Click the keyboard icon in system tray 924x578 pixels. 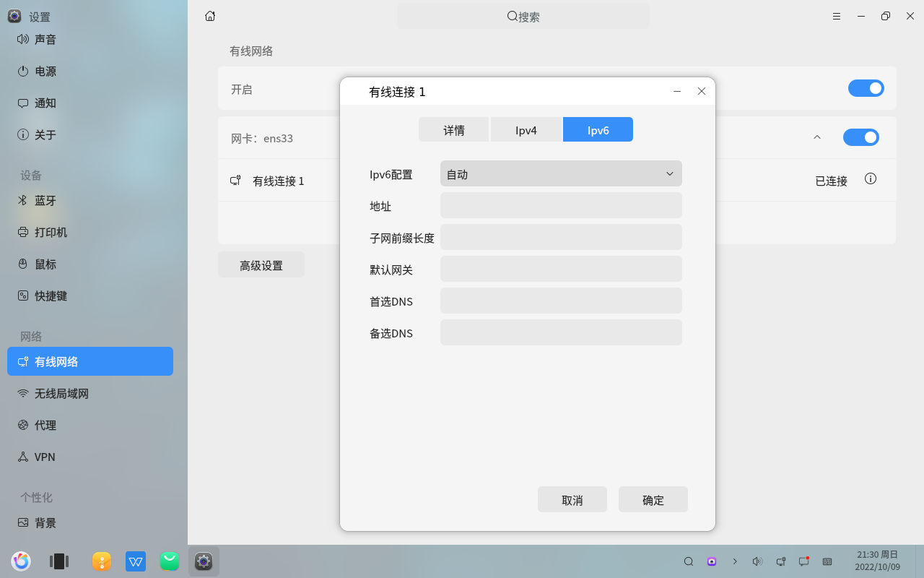pos(827,561)
